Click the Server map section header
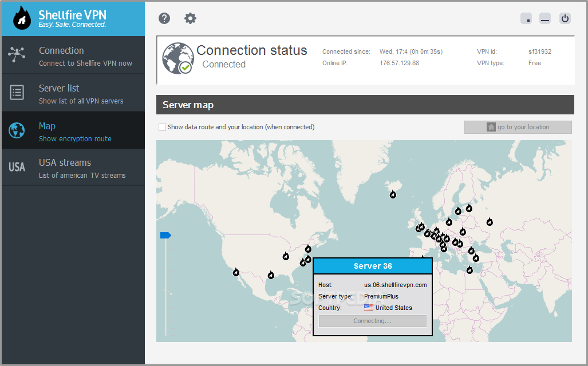 click(365, 105)
